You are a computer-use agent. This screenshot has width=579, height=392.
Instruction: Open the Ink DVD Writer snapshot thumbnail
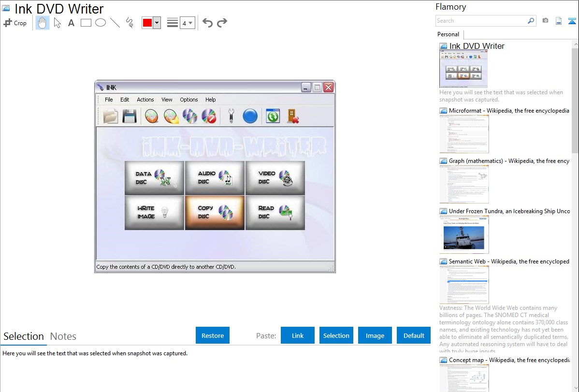pos(463,69)
